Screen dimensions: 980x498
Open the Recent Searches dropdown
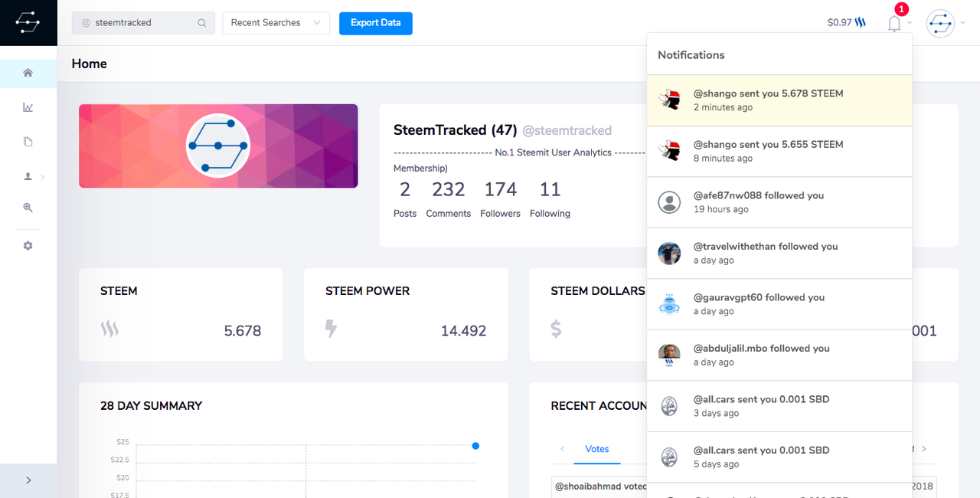276,23
